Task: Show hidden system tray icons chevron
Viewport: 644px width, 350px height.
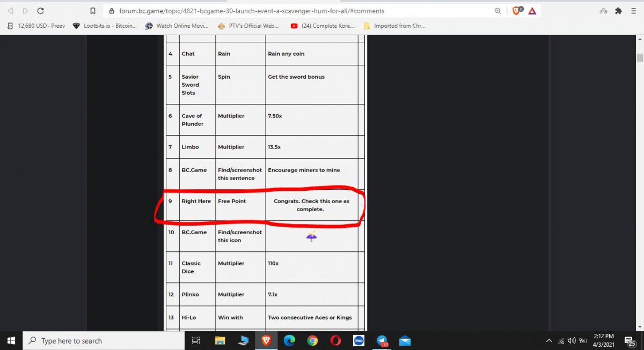Action: (x=549, y=341)
